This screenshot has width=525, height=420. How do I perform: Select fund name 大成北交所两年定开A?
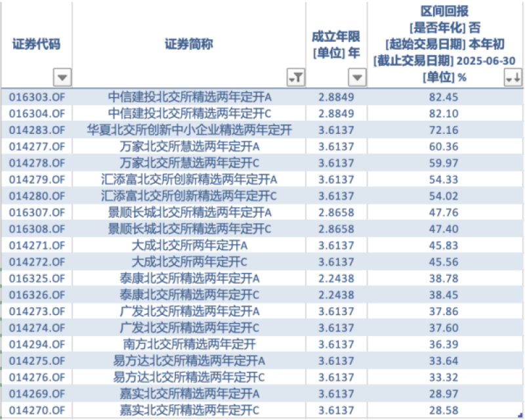190,245
